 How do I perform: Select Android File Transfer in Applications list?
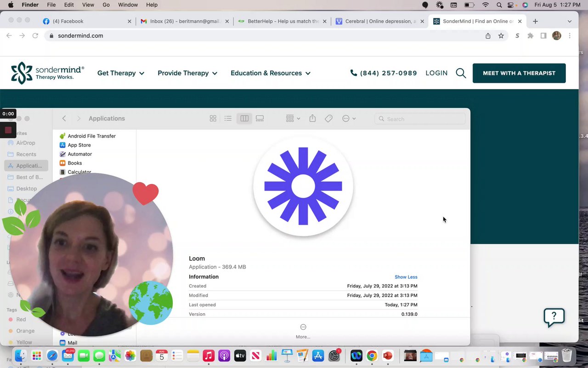point(92,136)
